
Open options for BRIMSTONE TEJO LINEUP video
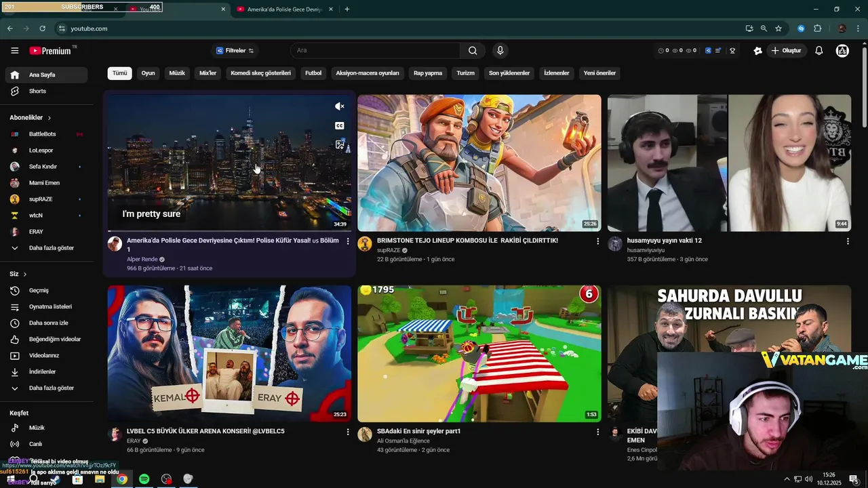(597, 241)
